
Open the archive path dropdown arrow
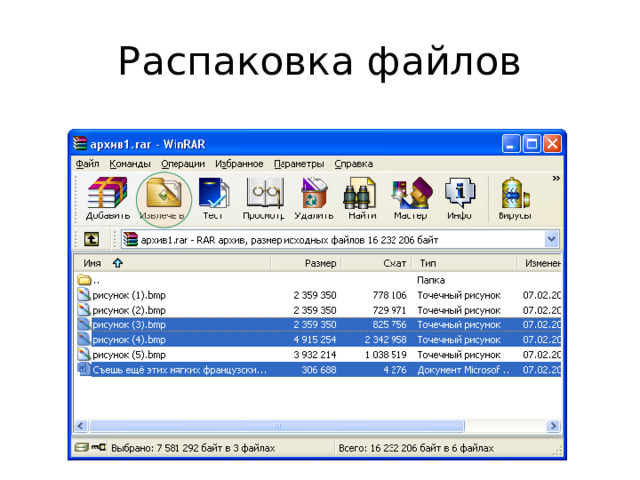pyautogui.click(x=551, y=239)
